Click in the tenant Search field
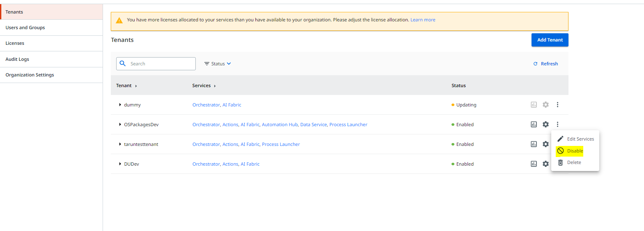644x231 pixels. click(156, 64)
